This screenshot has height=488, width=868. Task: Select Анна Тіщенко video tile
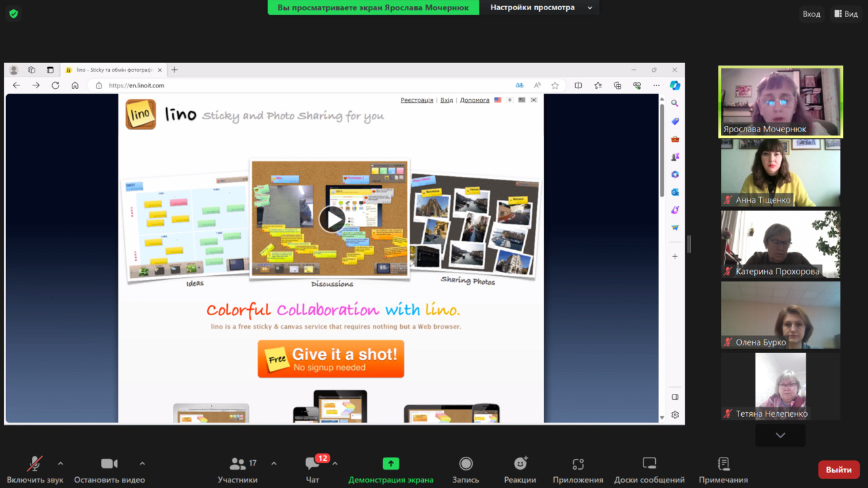[x=781, y=173]
